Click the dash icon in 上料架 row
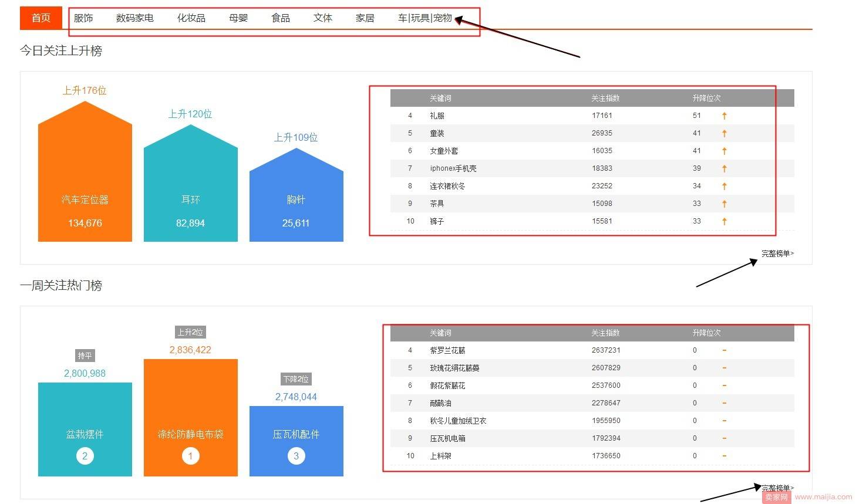 [724, 456]
